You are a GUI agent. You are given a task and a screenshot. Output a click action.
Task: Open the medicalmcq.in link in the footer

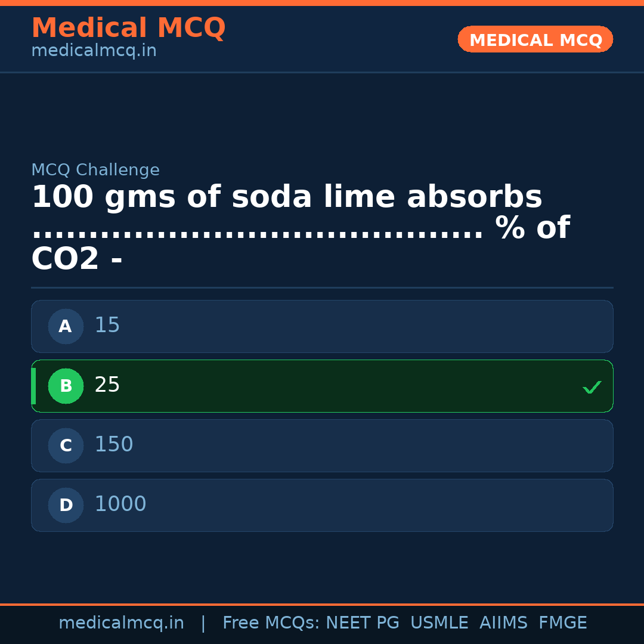pos(121,623)
